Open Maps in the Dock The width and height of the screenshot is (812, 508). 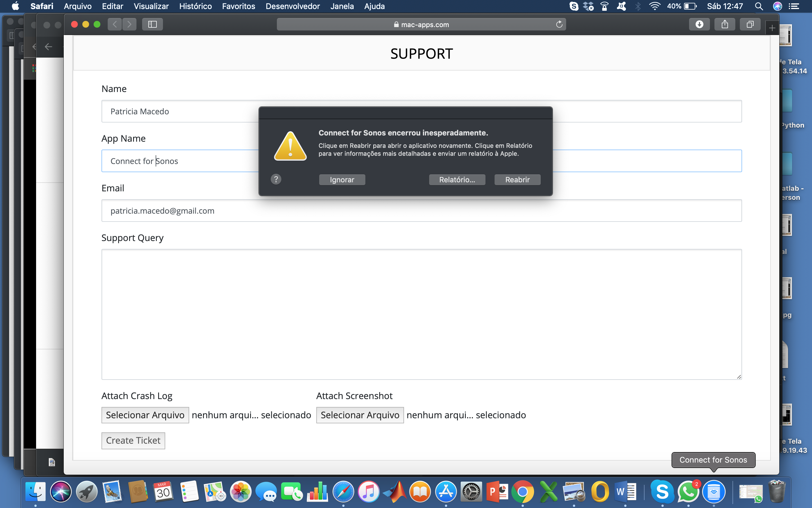click(x=215, y=492)
